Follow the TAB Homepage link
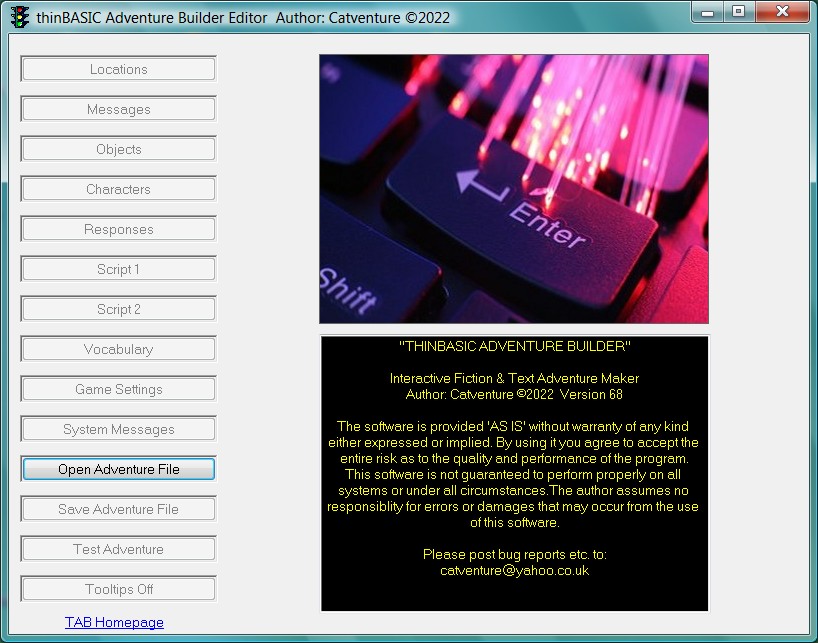 click(x=114, y=622)
